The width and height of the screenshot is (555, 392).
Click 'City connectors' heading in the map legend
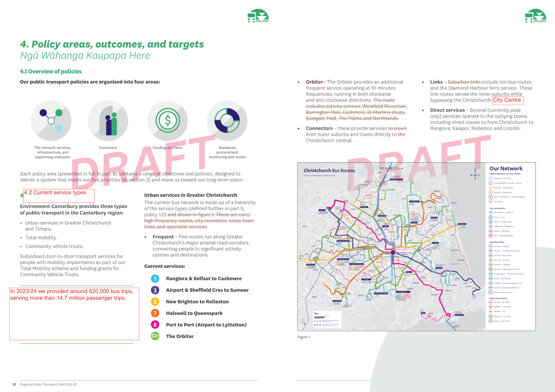(x=497, y=208)
